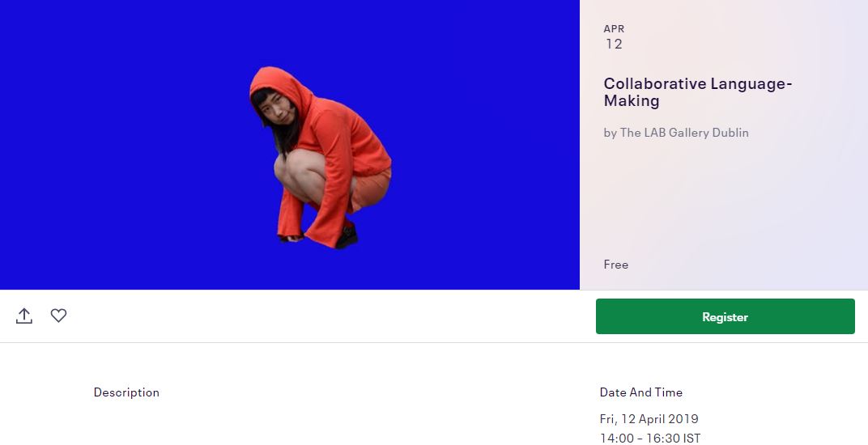
Task: Click the share upload icon
Action: pos(24,316)
